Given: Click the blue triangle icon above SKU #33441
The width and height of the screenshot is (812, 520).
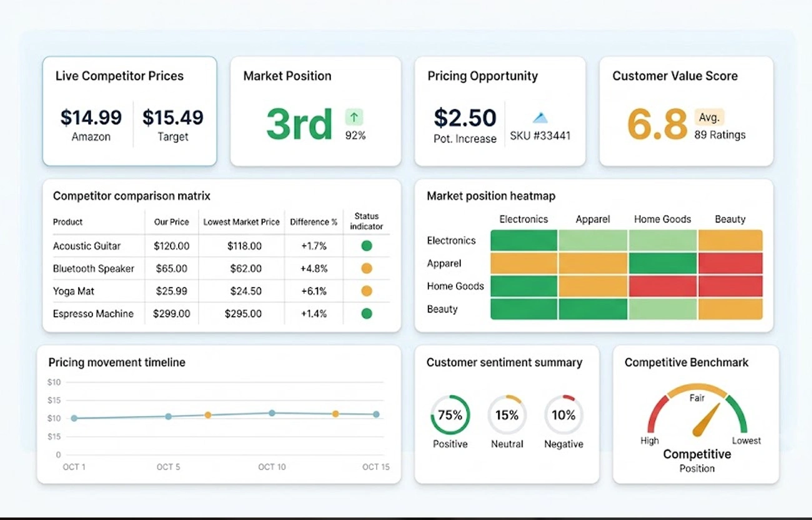Looking at the screenshot, I should [x=540, y=117].
